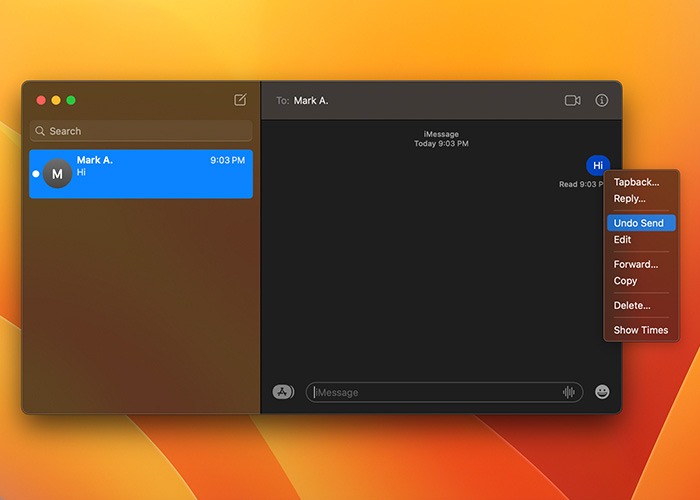Click the green full-screen window button
700x500 pixels.
[71, 100]
